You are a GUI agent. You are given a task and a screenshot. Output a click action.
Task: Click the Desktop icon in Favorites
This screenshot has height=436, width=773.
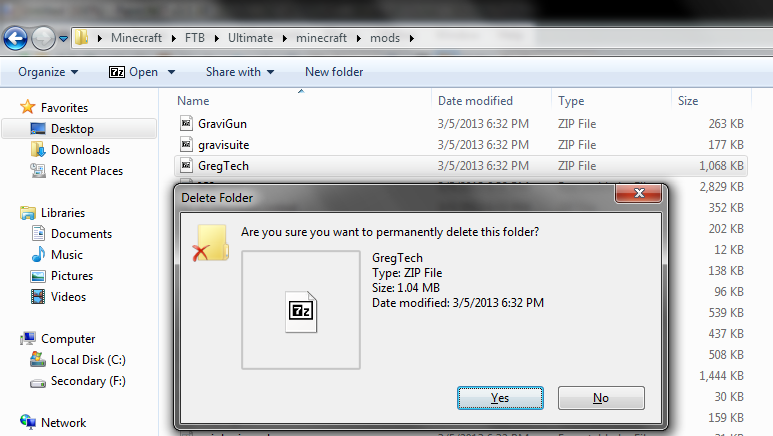click(38, 129)
